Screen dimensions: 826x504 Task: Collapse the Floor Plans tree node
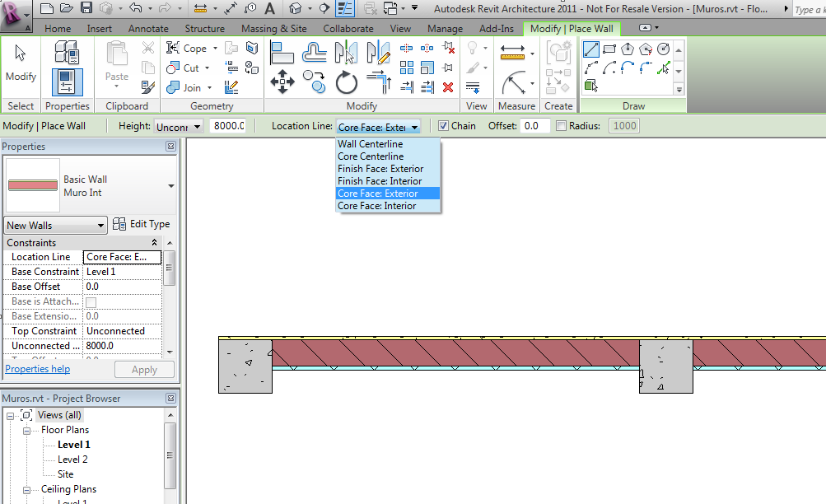[x=26, y=430]
